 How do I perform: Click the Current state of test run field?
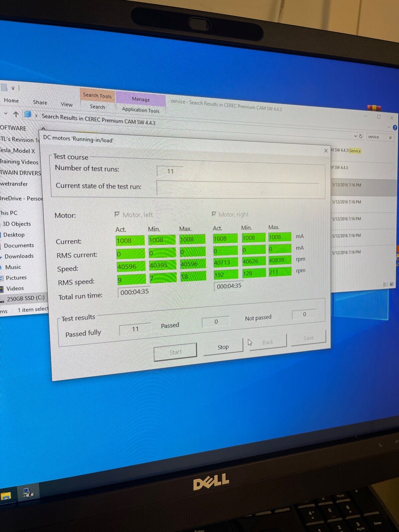pos(237,188)
